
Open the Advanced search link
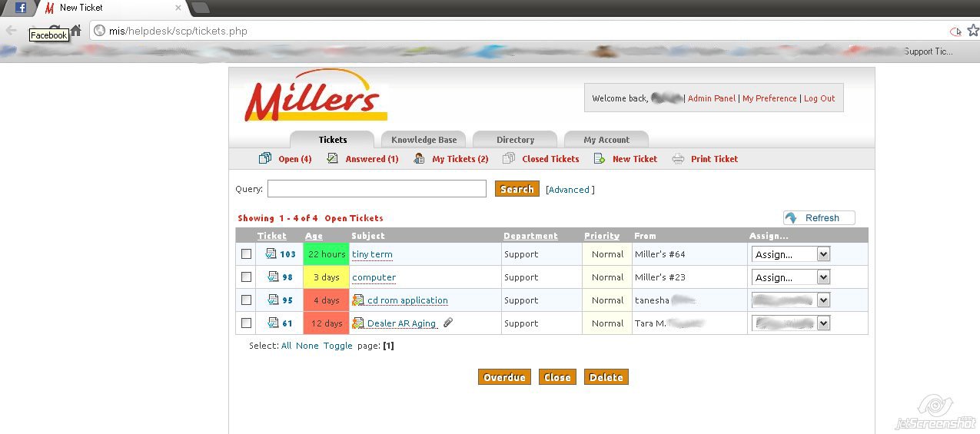point(570,190)
